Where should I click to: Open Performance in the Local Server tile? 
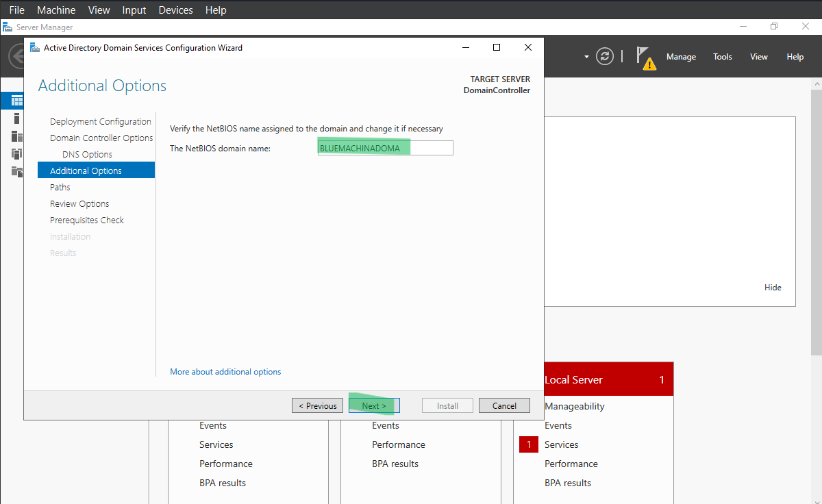point(571,464)
